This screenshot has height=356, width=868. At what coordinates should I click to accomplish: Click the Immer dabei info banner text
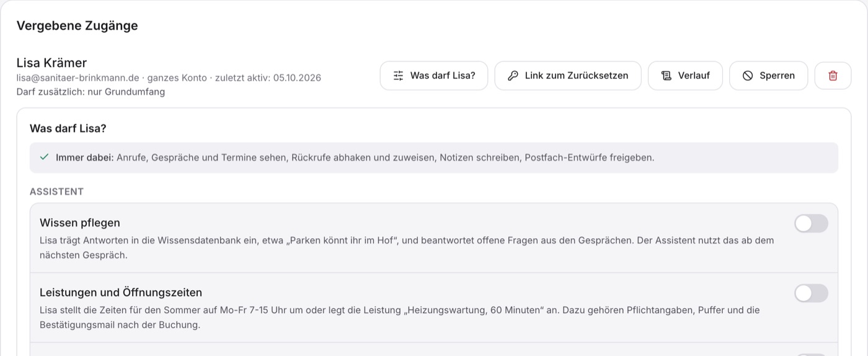[x=355, y=158]
